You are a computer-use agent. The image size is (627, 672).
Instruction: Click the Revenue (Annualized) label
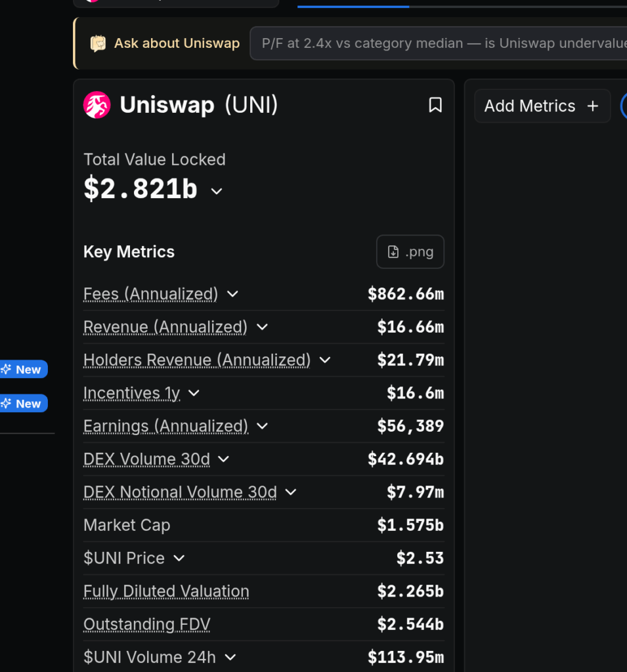165,327
